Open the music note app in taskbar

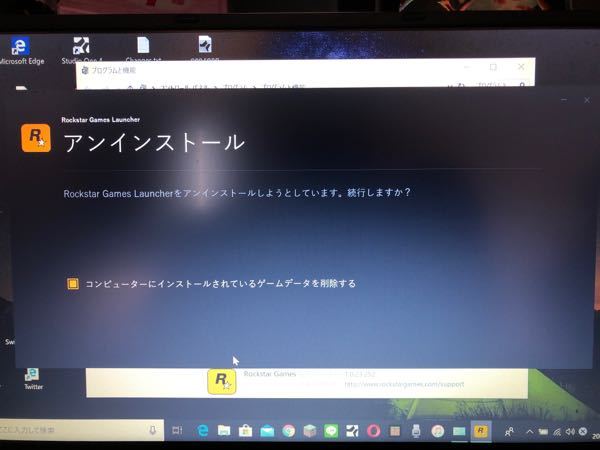coord(438,431)
